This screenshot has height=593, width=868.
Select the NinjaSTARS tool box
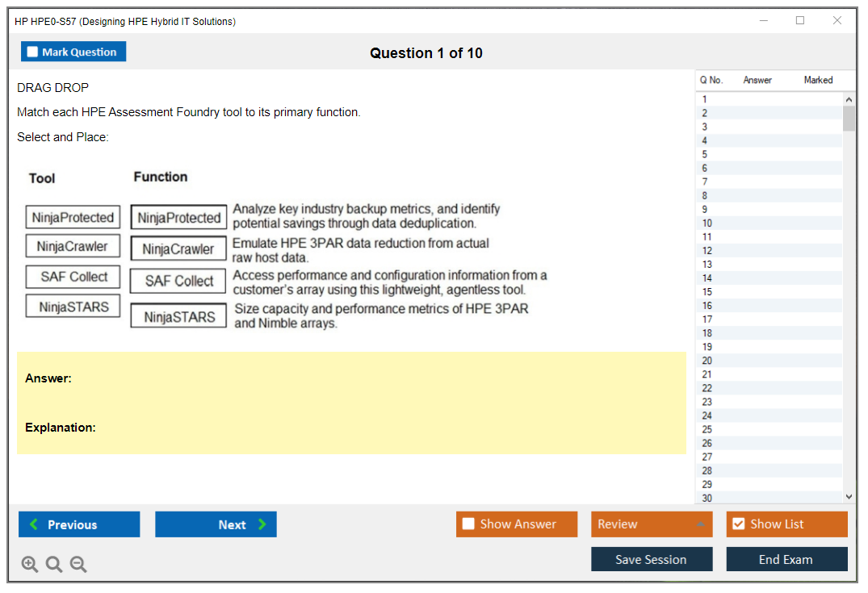(x=73, y=307)
